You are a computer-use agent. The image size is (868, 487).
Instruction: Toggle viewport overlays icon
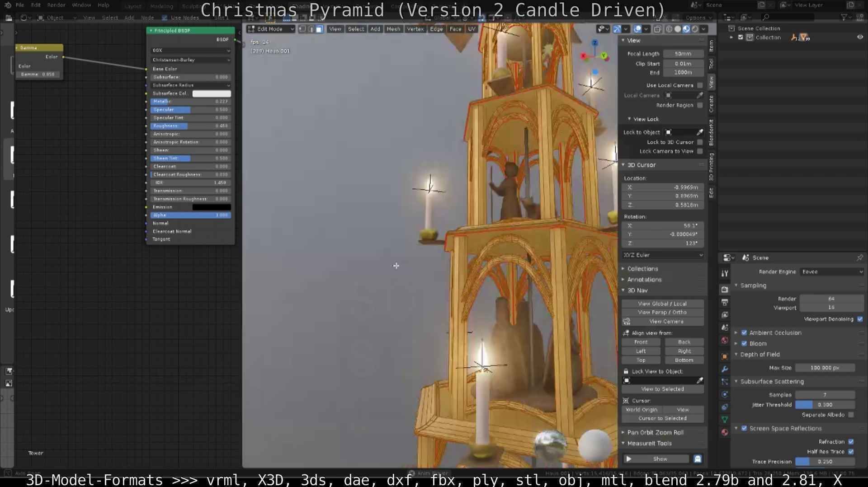637,29
